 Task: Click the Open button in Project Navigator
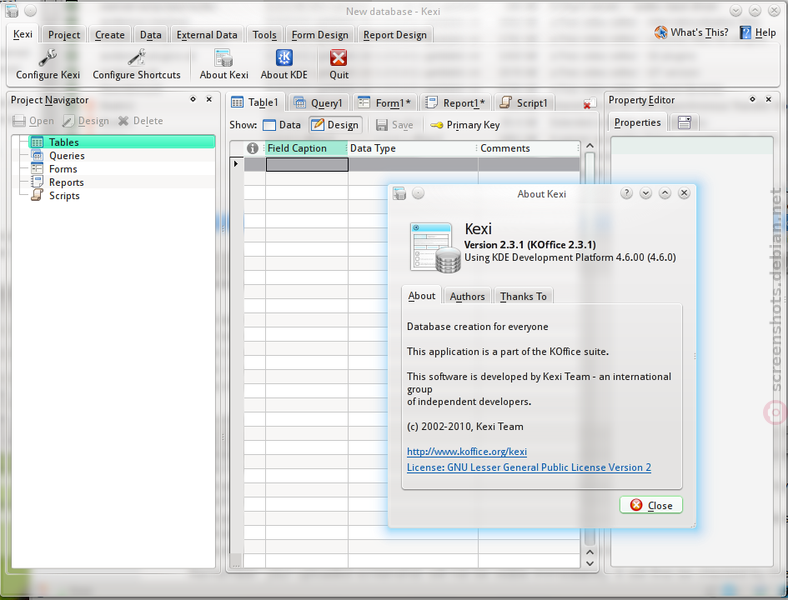33,121
